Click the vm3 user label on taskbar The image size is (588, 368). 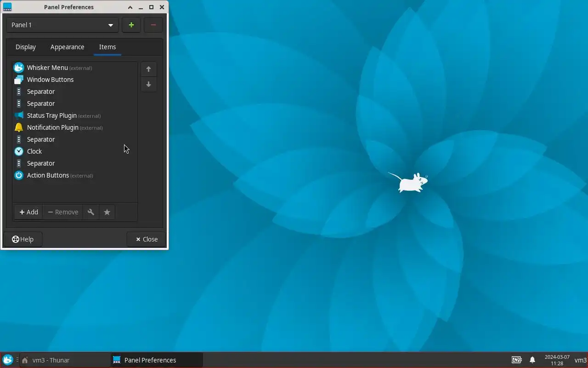581,360
